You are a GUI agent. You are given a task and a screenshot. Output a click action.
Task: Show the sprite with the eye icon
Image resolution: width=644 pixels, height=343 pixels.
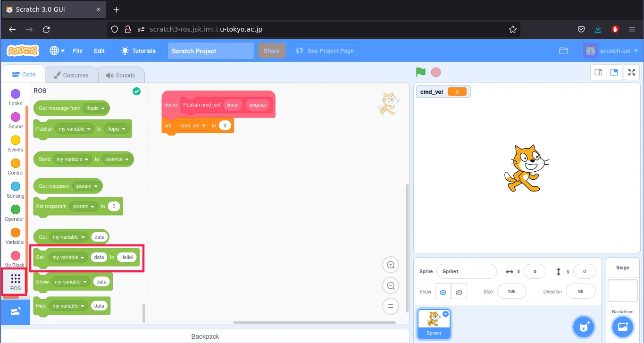tap(443, 292)
